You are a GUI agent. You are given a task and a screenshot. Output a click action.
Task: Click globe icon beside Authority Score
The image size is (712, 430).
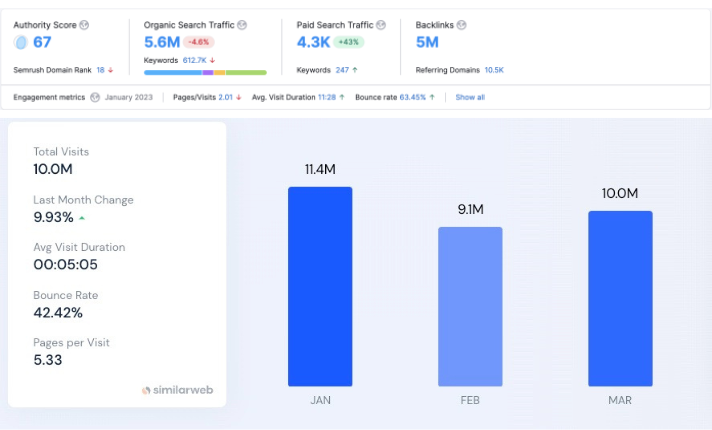click(x=84, y=25)
